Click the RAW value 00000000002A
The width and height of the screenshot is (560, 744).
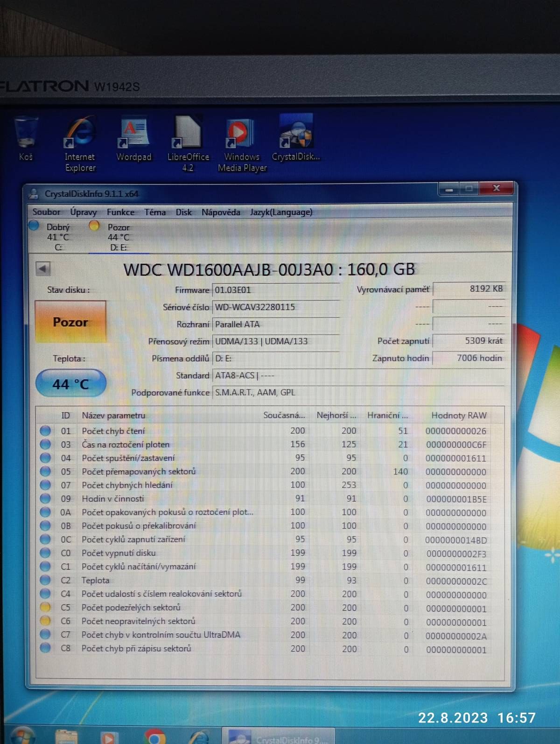pos(456,636)
